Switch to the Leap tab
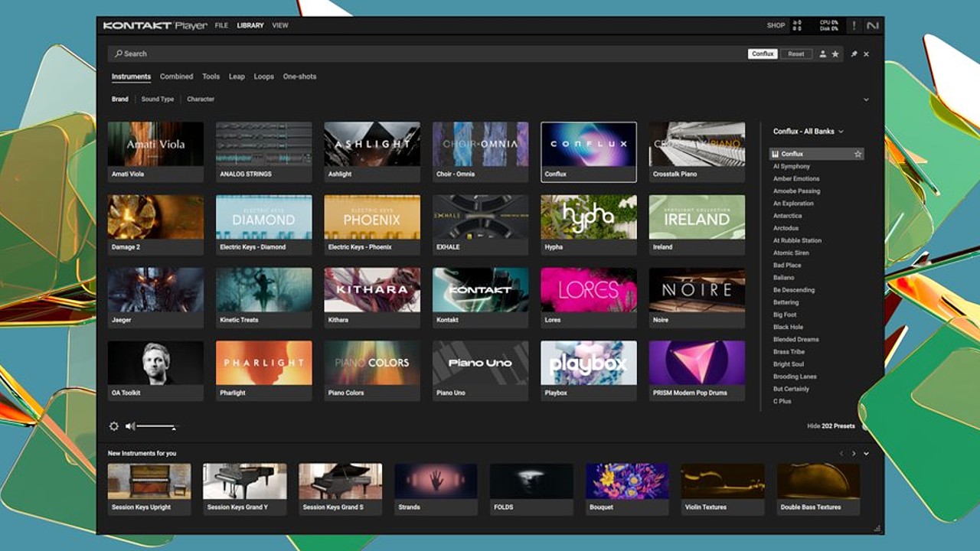Image resolution: width=980 pixels, height=551 pixels. [x=237, y=77]
